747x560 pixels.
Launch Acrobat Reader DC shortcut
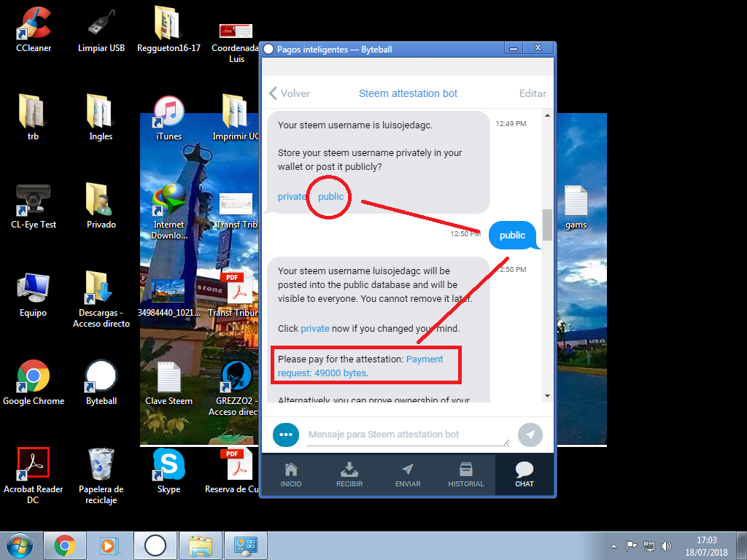34,475
